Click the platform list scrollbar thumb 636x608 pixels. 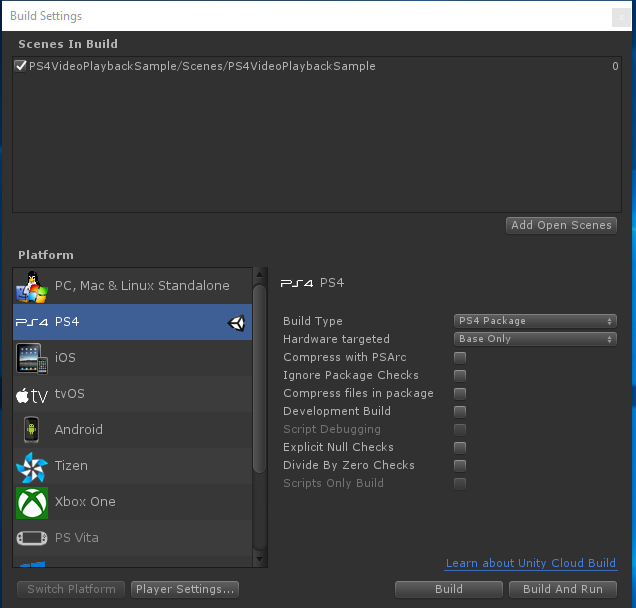click(260, 378)
